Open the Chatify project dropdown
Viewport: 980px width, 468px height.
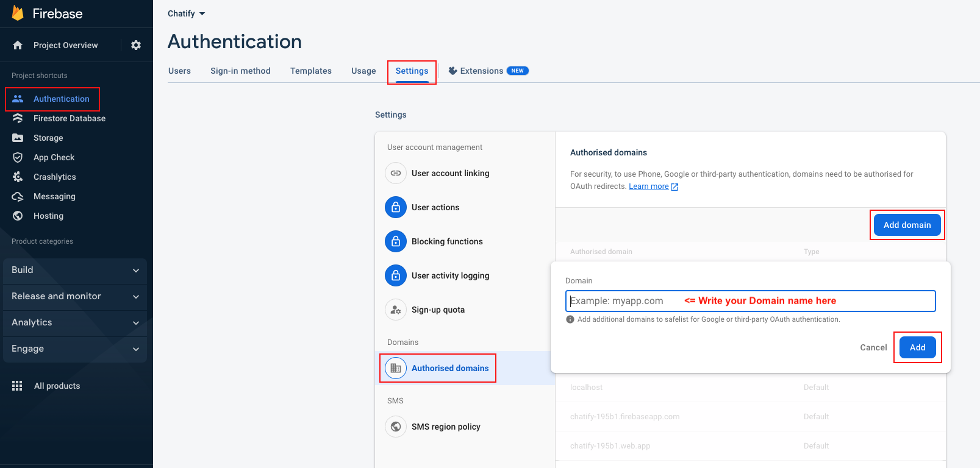tap(187, 13)
